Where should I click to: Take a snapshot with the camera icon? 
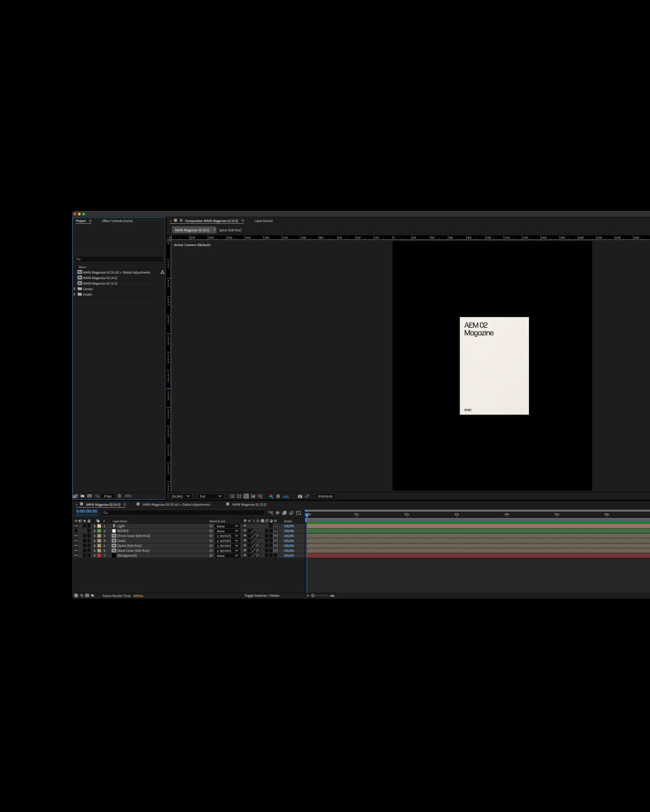[300, 496]
